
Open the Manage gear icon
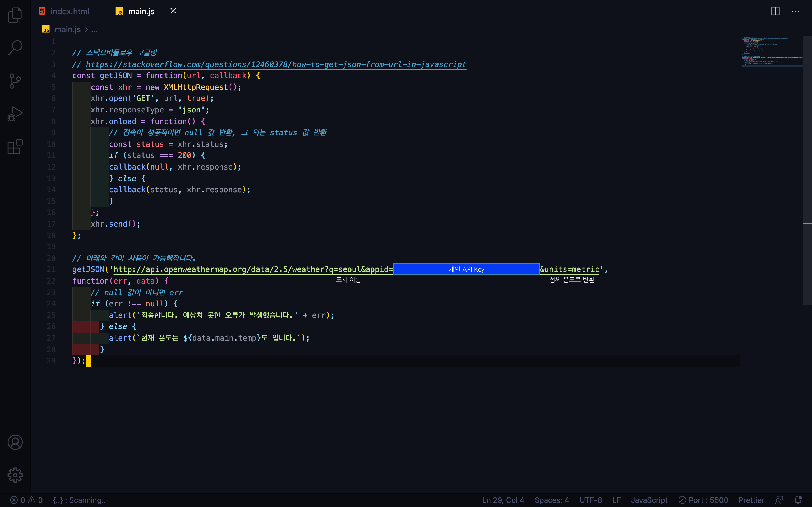click(x=15, y=475)
